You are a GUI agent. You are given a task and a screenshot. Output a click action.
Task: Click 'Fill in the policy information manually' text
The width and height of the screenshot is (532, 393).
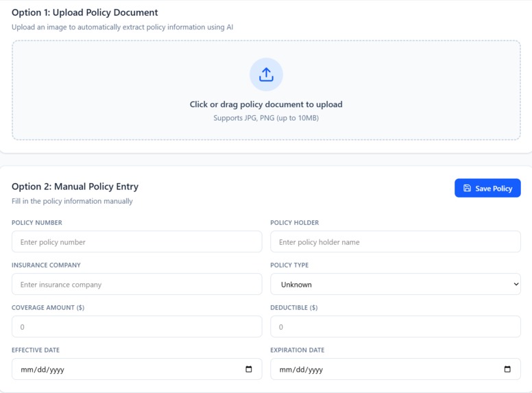pos(72,201)
